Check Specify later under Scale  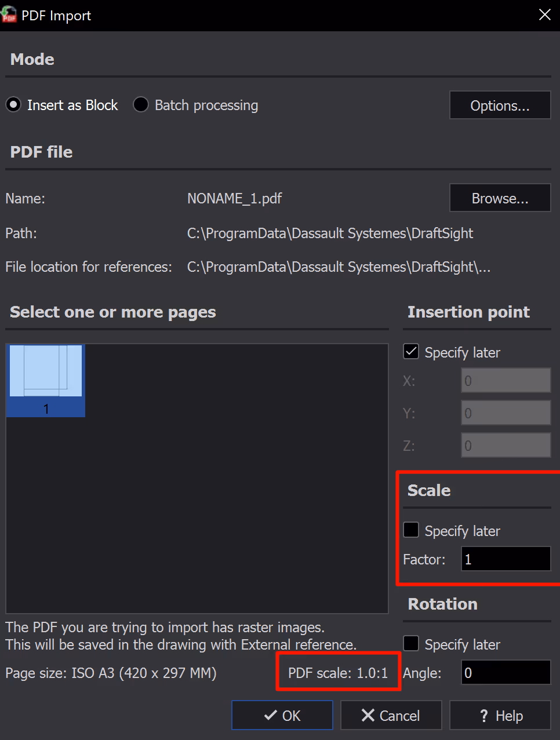point(411,530)
